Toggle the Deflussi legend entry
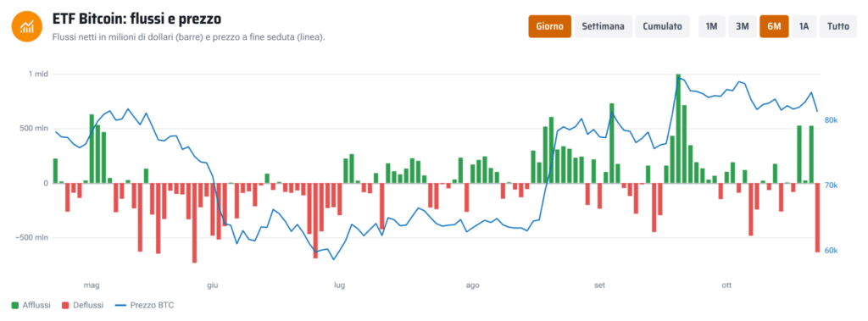 click(82, 305)
